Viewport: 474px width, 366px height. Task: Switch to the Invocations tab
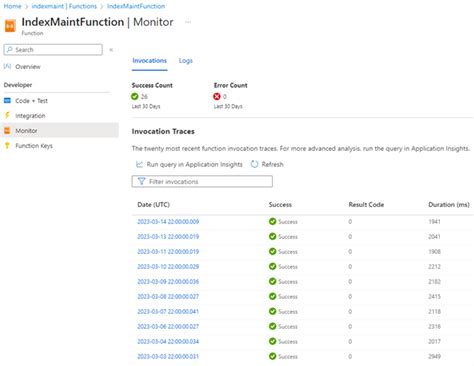pyautogui.click(x=149, y=61)
